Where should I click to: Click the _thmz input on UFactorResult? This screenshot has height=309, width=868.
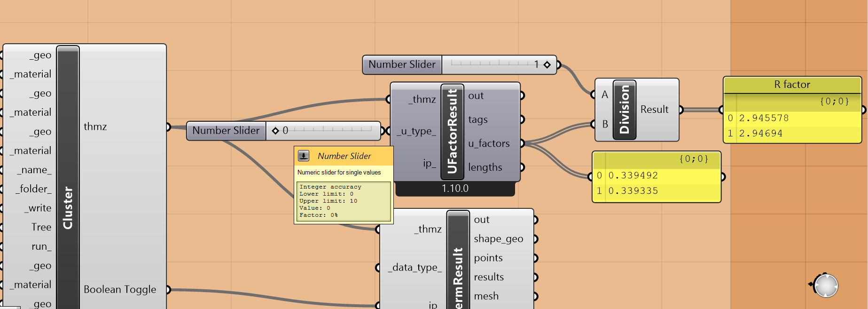coord(422,99)
